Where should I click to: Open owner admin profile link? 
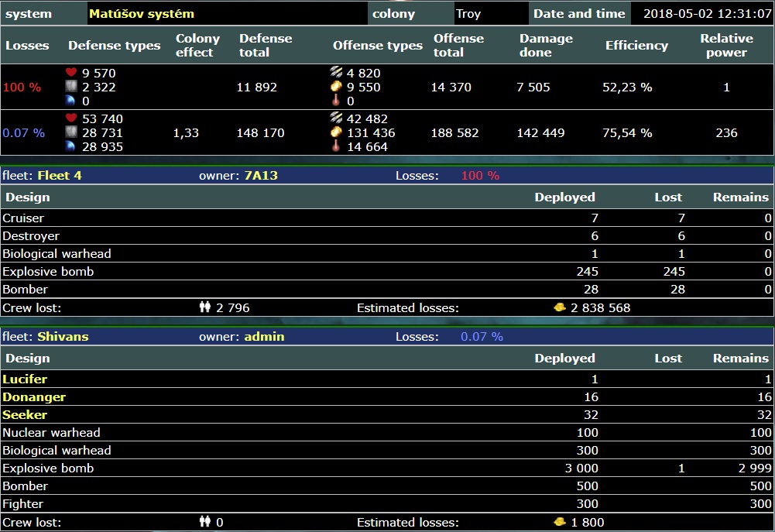point(264,337)
